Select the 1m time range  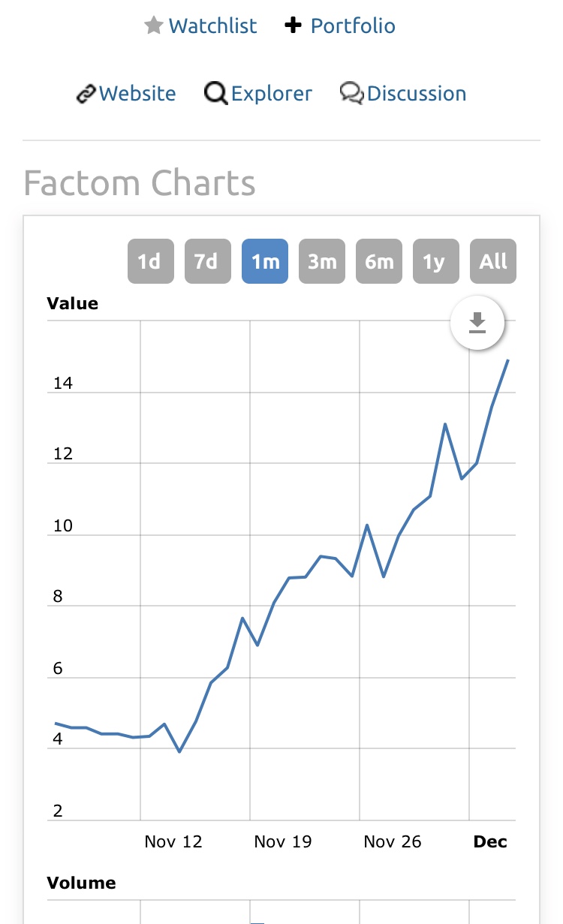264,261
